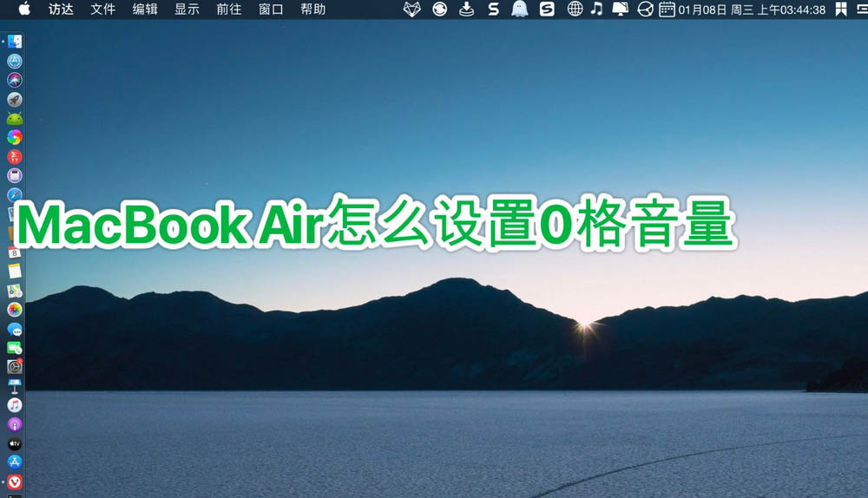The width and height of the screenshot is (868, 498).
Task: Open the purple floppy-disk dock app
Action: pyautogui.click(x=15, y=175)
